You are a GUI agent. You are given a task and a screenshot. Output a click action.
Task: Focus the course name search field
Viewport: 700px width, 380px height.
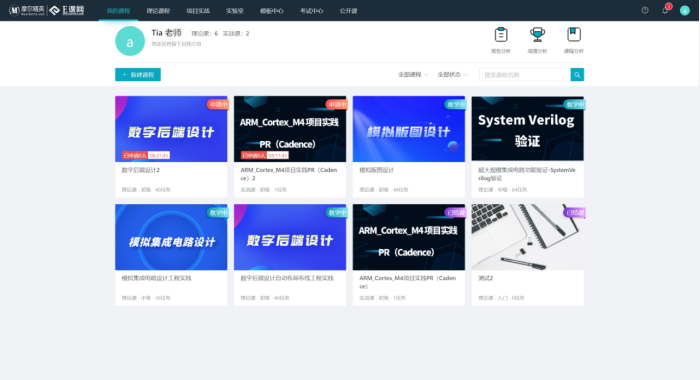point(525,75)
